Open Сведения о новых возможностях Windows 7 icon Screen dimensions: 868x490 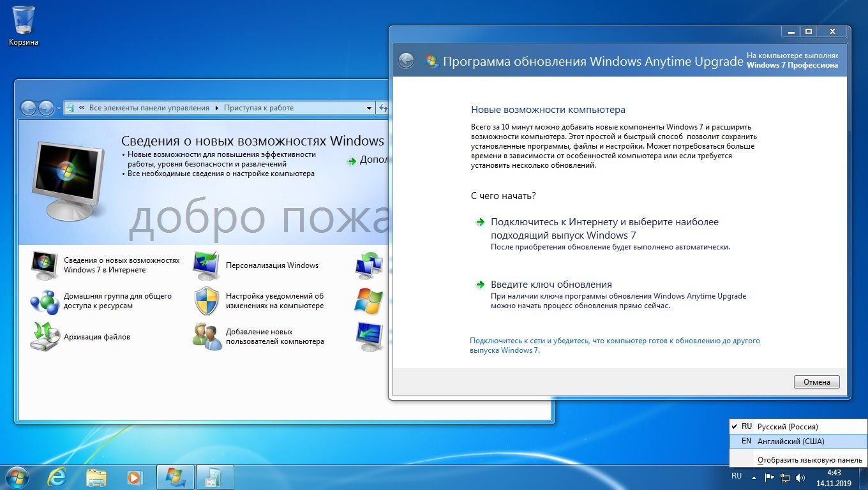45,265
